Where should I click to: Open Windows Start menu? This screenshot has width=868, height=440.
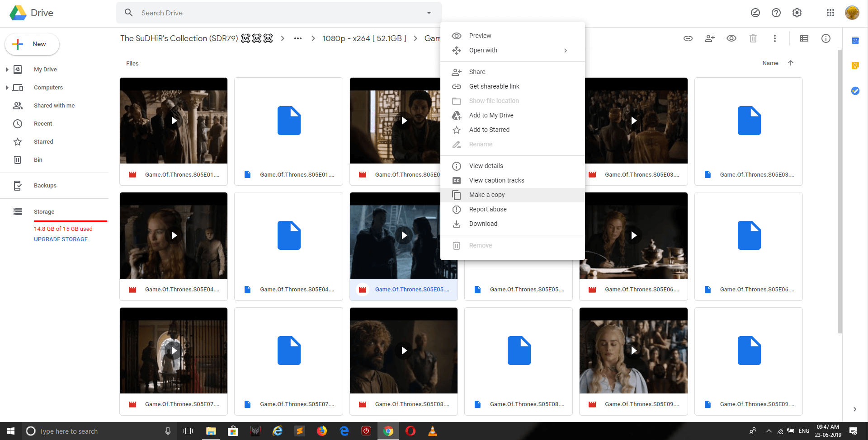click(11, 431)
